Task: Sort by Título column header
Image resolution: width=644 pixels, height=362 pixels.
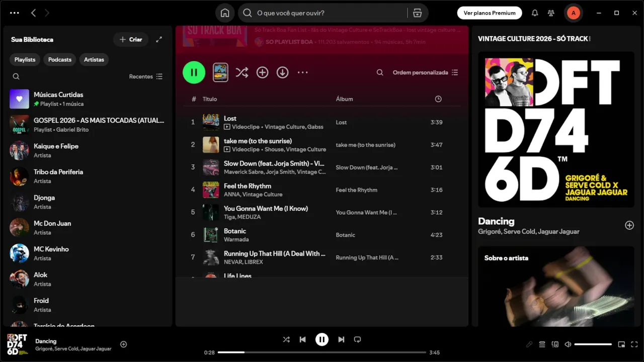Action: click(210, 99)
